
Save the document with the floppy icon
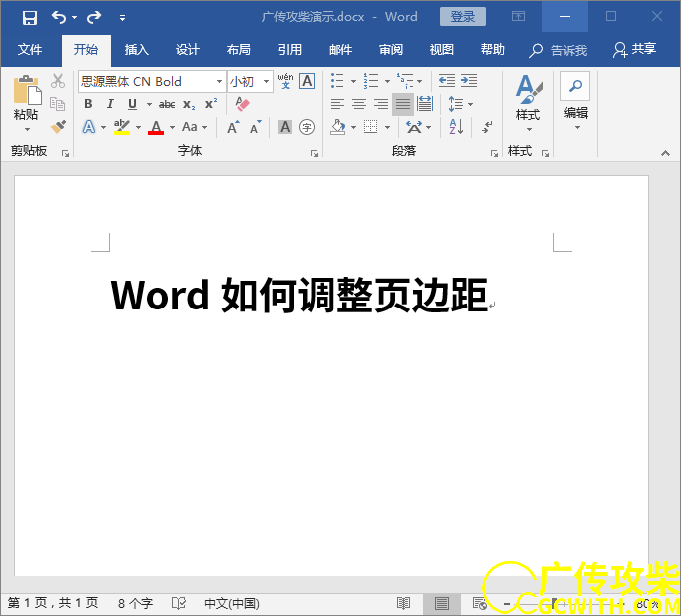pyautogui.click(x=30, y=18)
